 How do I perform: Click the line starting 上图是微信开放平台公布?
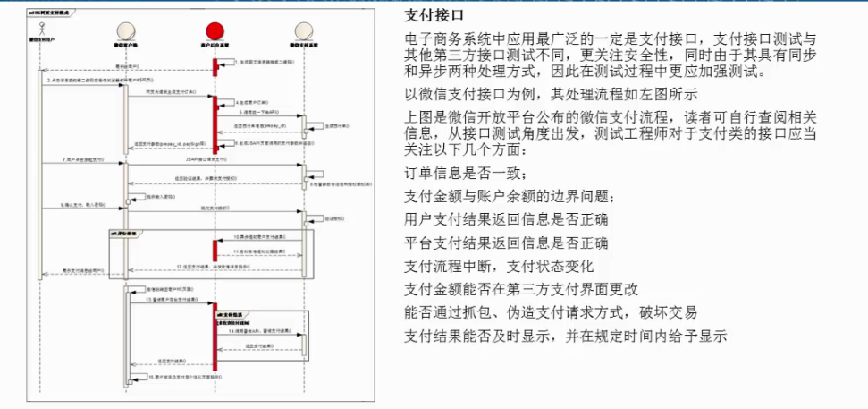(x=610, y=118)
